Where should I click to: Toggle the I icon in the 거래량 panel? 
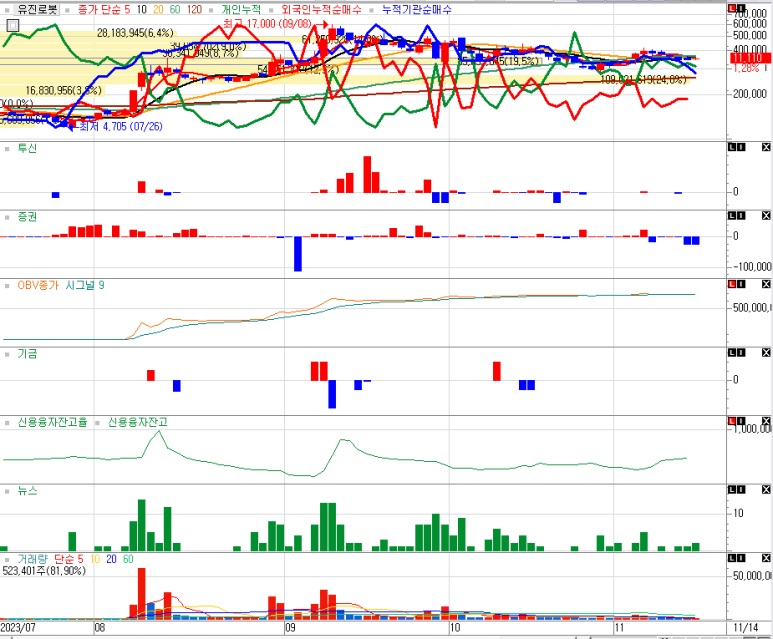pos(741,558)
